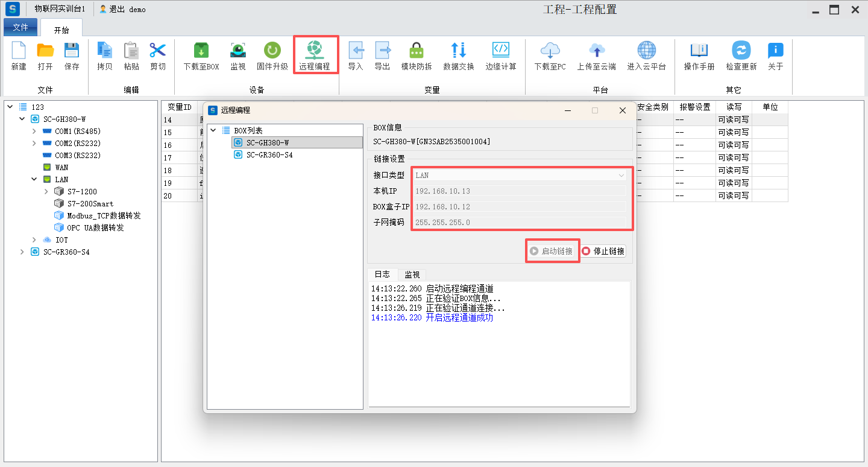This screenshot has width=868, height=467.
Task: Switch to the 监视 tab in dialog
Action: (412, 275)
